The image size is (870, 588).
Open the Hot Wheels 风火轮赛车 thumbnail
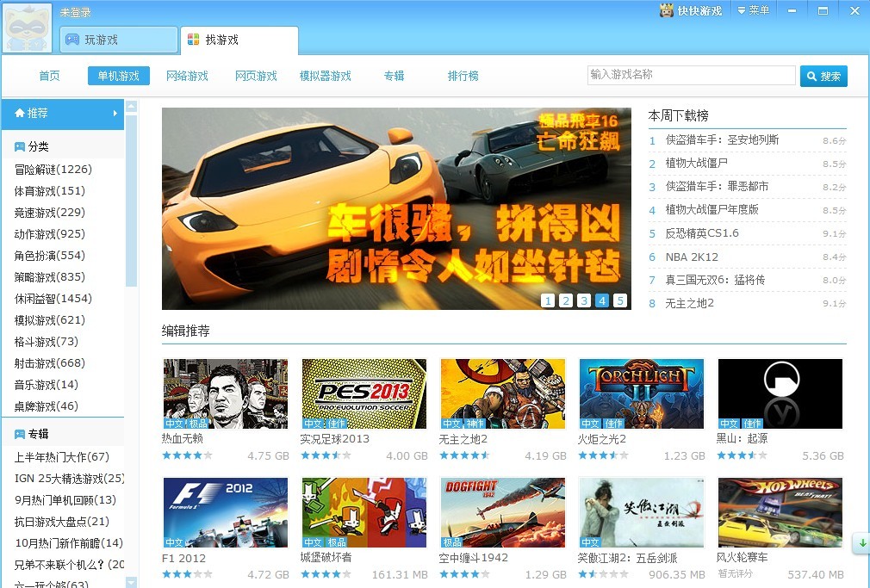click(x=780, y=512)
